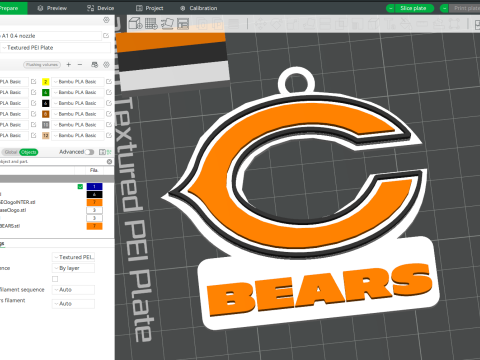The image size is (480, 360).
Task: Select the greyed Scale tool icon
Action: pos(292,24)
